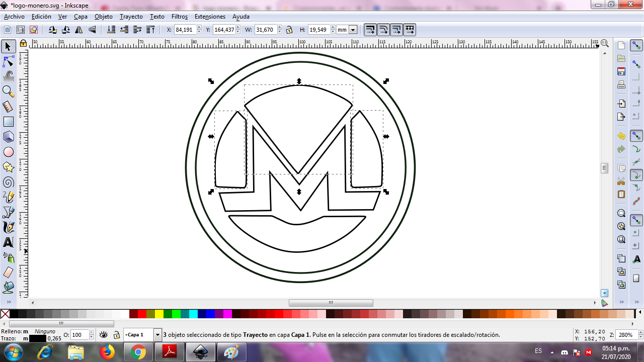
Task: Click Paste clipboard icon
Action: (621, 194)
